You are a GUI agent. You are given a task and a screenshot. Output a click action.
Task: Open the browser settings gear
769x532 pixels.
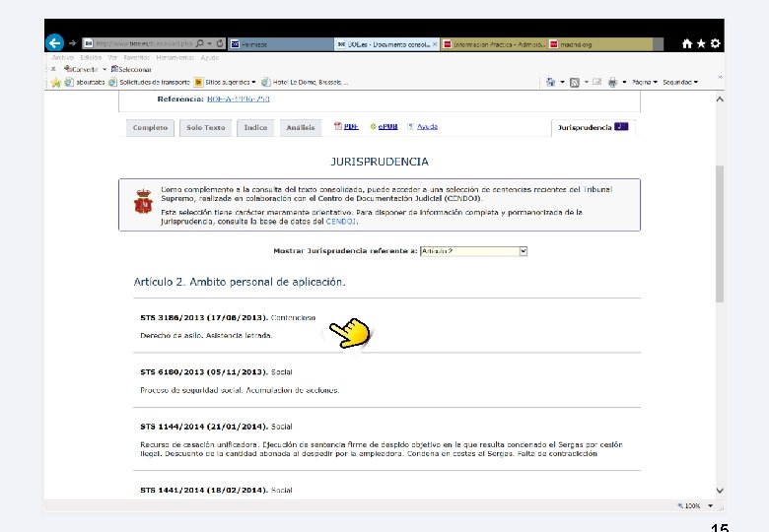pos(715,43)
